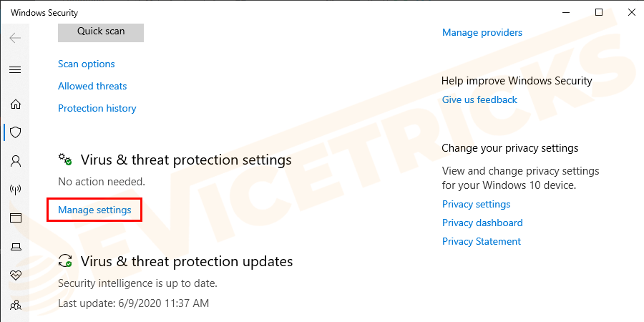The height and width of the screenshot is (322, 644).
Task: Click the Manage settings link
Action: tap(94, 210)
